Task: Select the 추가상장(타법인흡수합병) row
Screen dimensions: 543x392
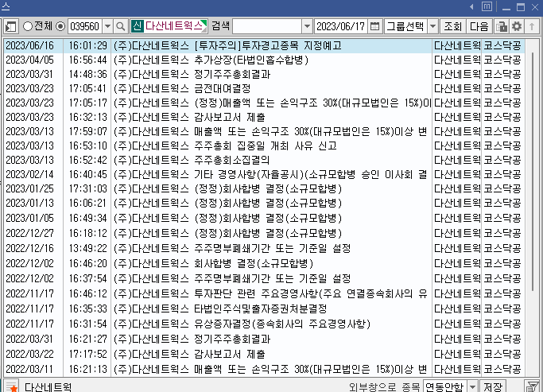Action: point(264,60)
